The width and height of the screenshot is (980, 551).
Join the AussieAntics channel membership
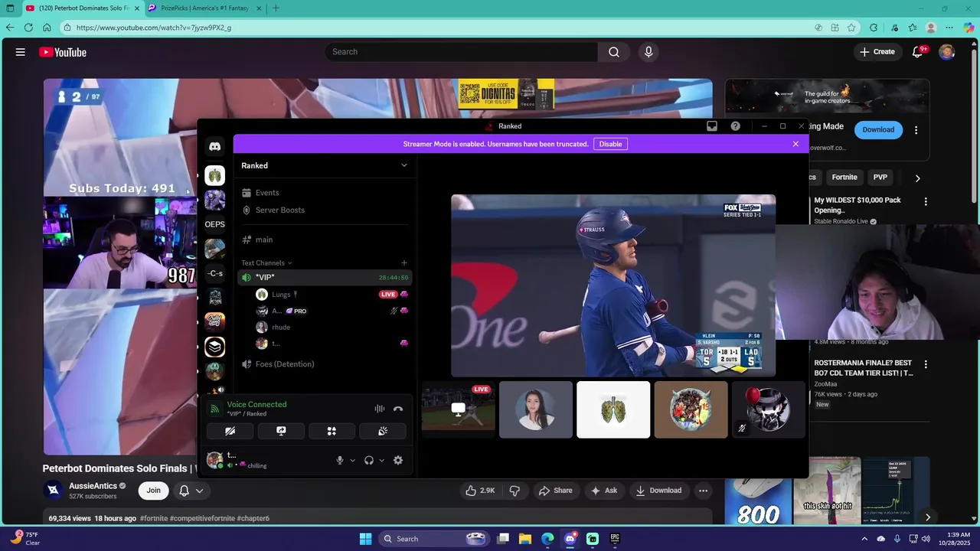[154, 491]
